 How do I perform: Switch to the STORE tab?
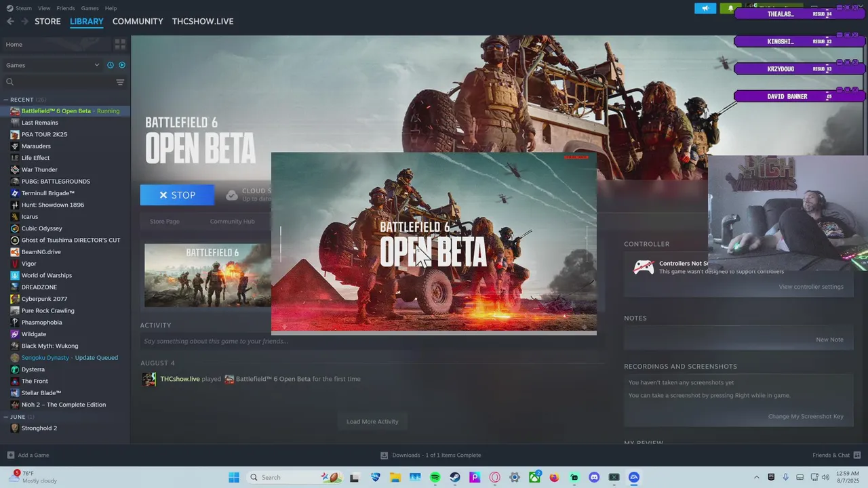(x=47, y=21)
